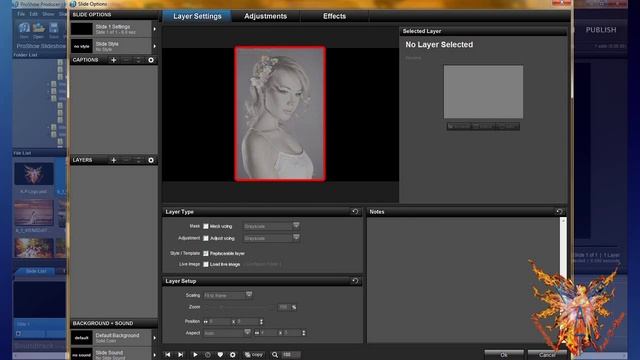Click the heart favorite icon in bottom toolbar
This screenshot has width=640, height=360.
(x=220, y=355)
